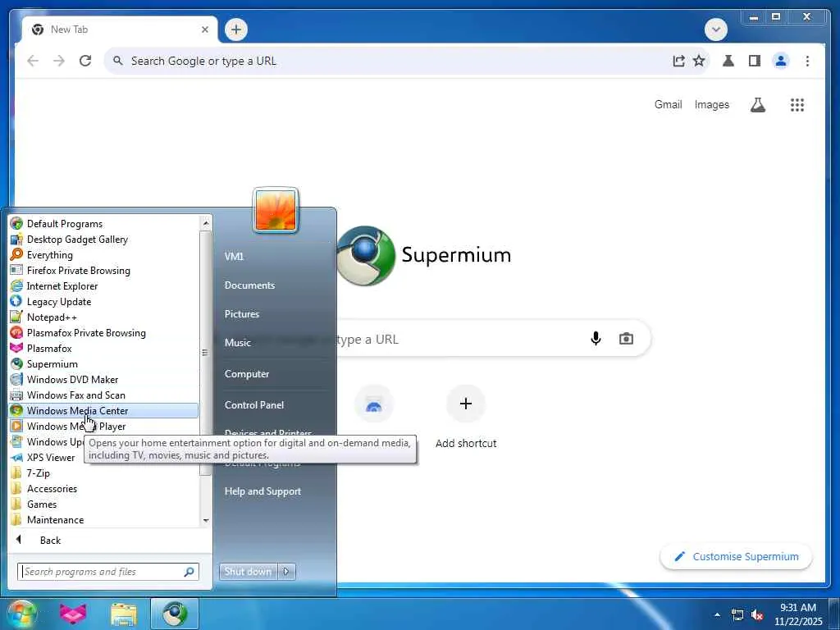This screenshot has width=840, height=630.
Task: Start voice search with the microphone
Action: pos(596,339)
